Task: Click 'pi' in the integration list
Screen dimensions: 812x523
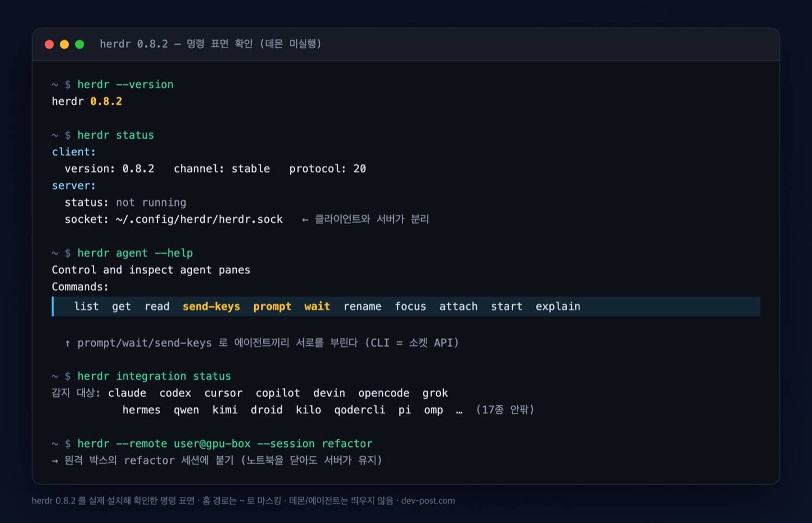Action: pos(405,410)
